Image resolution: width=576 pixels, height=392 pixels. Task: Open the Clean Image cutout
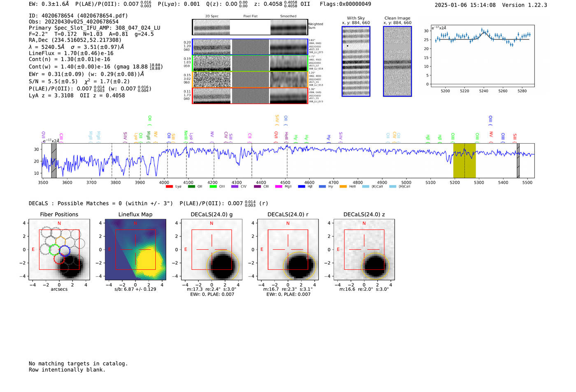point(397,61)
